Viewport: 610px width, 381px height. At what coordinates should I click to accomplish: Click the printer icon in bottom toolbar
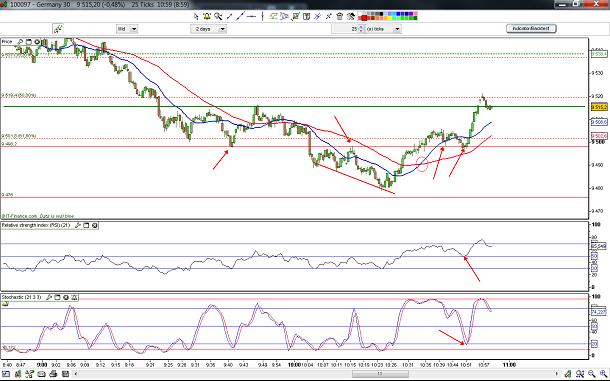click(x=53, y=374)
